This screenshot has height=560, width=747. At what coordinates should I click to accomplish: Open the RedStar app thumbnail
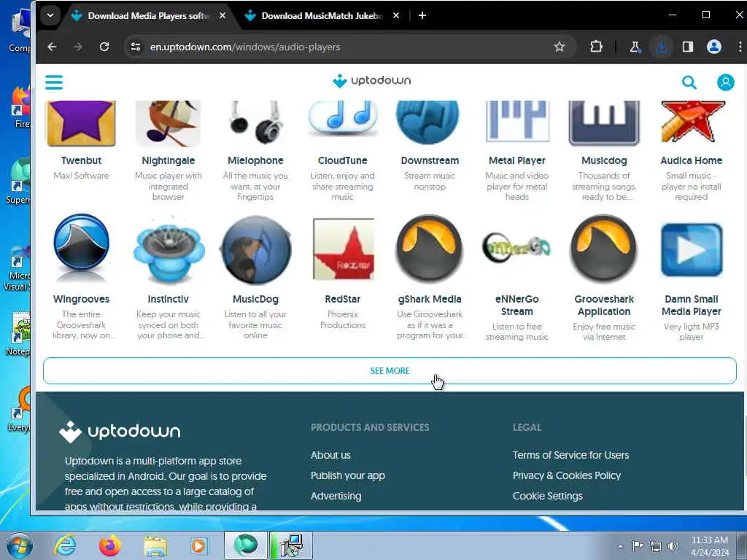click(x=343, y=249)
